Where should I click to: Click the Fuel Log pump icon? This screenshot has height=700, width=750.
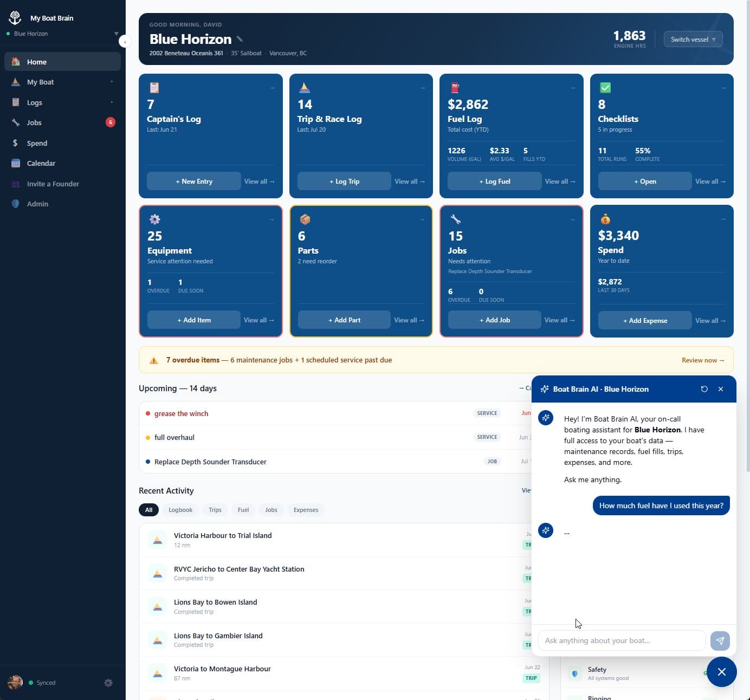(455, 87)
